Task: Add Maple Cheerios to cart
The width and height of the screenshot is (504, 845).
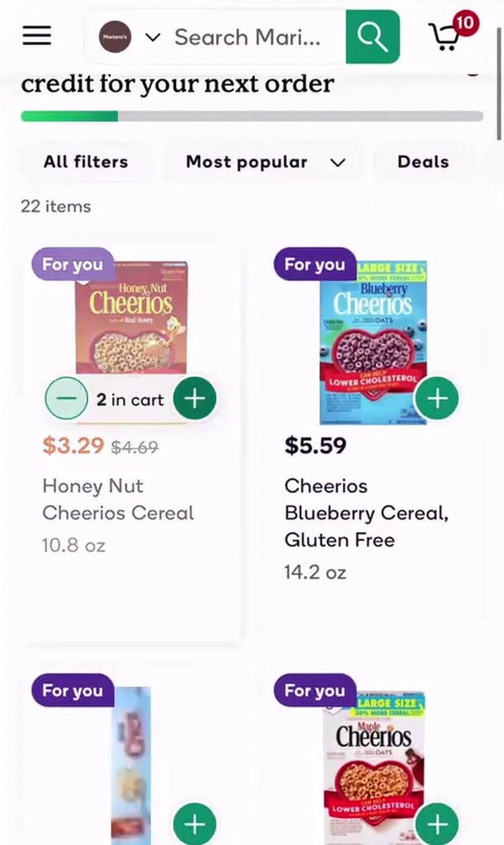Action: coord(437,823)
